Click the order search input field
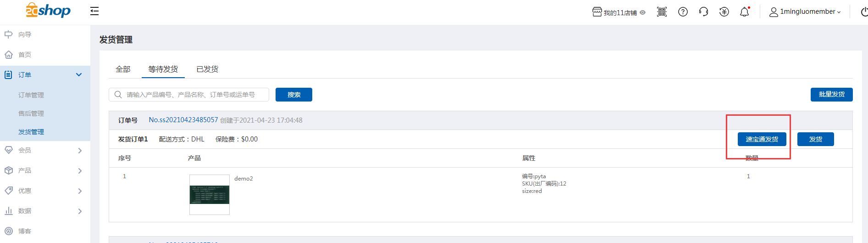The height and width of the screenshot is (243, 868). tap(193, 95)
